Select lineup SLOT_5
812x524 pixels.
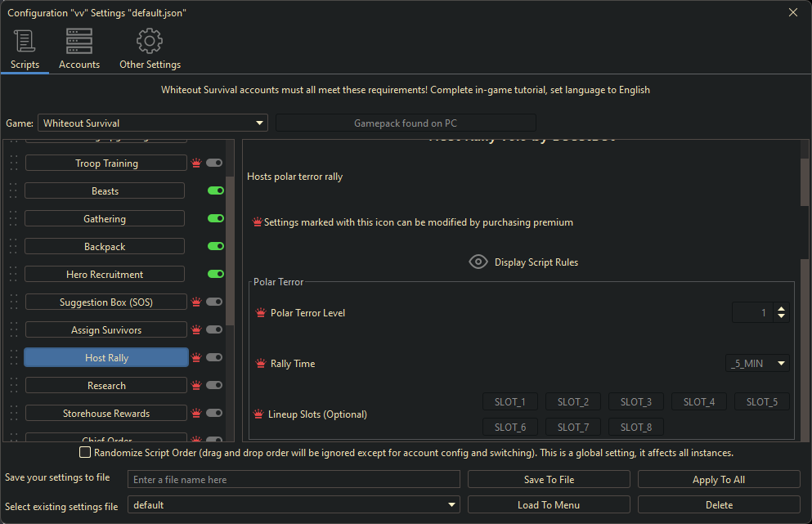tap(762, 402)
